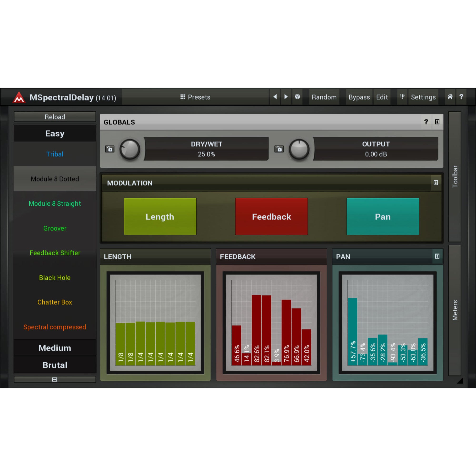Toggle the Bypass button
This screenshot has height=476, width=476.
point(359,97)
